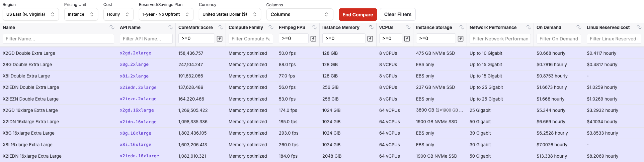Open function button beside Instance Storage filter
This screenshot has height=162, width=644.
(x=461, y=39)
